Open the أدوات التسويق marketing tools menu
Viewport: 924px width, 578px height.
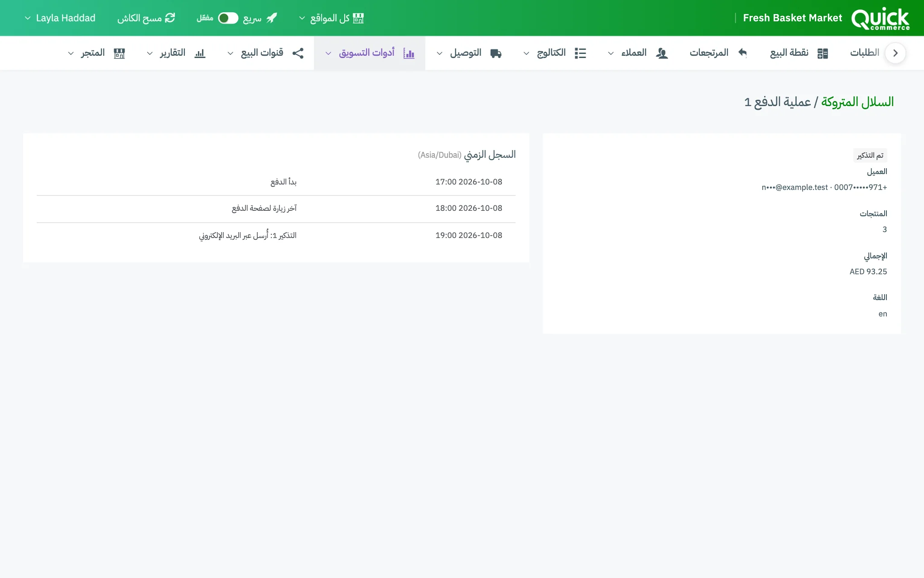point(370,53)
